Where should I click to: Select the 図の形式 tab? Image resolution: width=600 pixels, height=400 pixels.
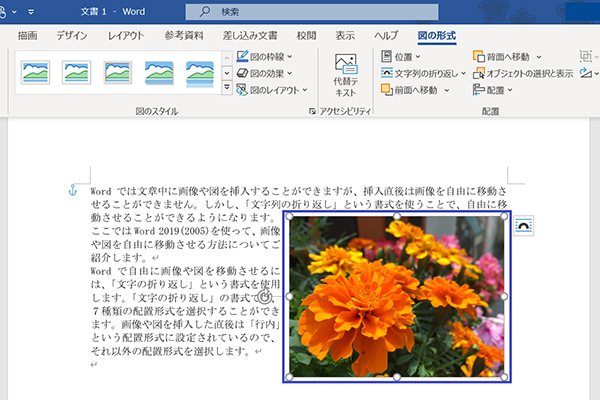(437, 36)
